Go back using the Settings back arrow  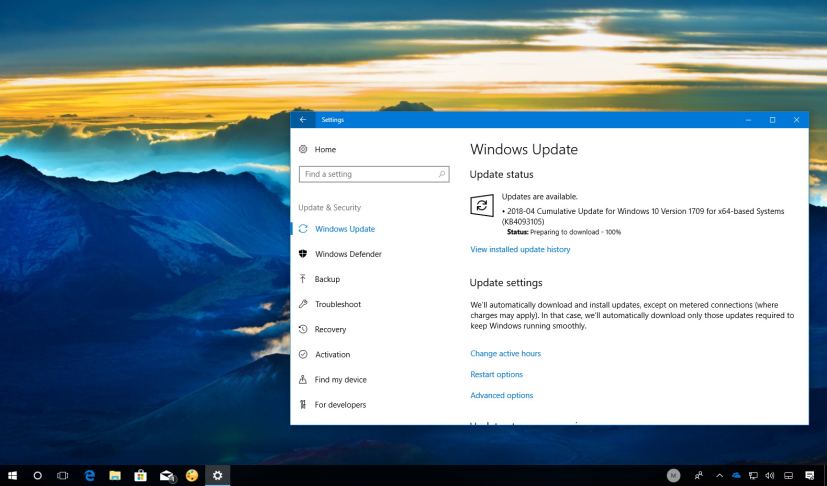click(x=303, y=120)
